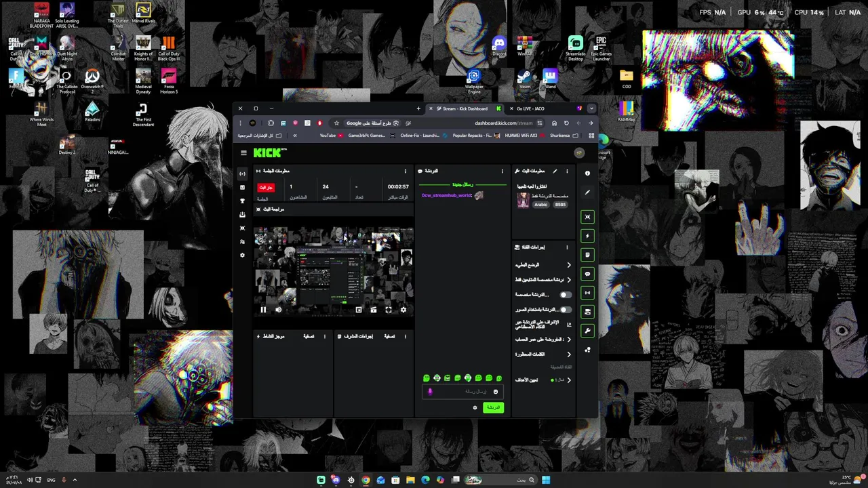Open stream info panel three-dot menu
Image resolution: width=868 pixels, height=488 pixels.
pyautogui.click(x=568, y=171)
